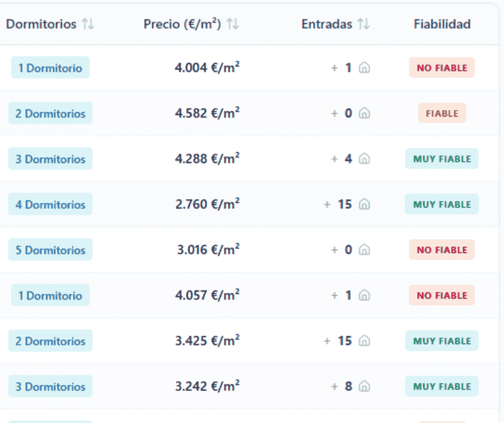This screenshot has width=504, height=423.
Task: Select the 5 Dormitorios tag
Action: tap(50, 250)
